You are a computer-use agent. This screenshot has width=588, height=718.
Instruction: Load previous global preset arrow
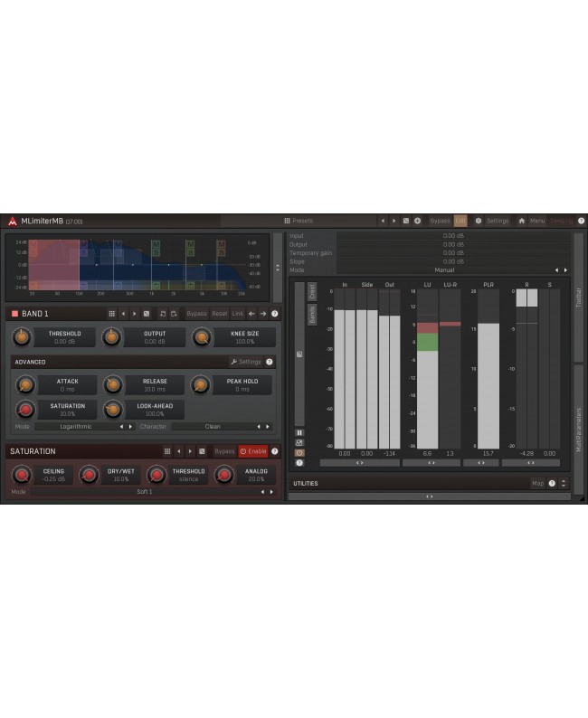coord(383,221)
